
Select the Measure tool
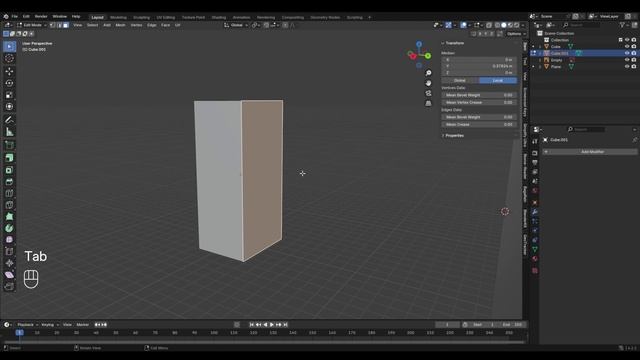(9, 132)
